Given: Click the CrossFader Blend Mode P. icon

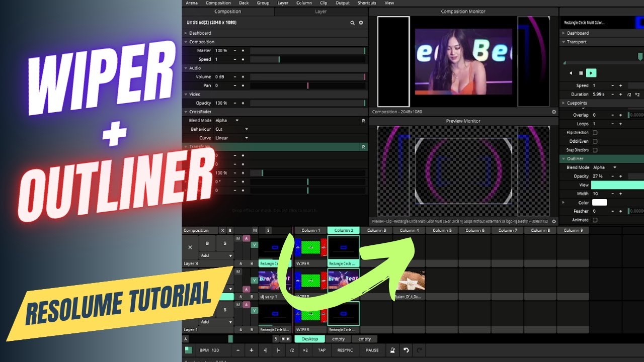Looking at the screenshot, I should pyautogui.click(x=363, y=121).
